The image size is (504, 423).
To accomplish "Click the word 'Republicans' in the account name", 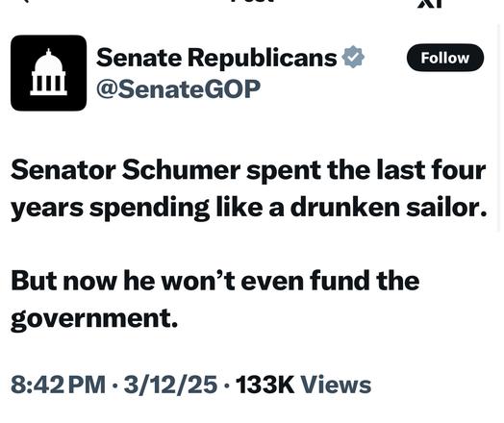I will (262, 58).
